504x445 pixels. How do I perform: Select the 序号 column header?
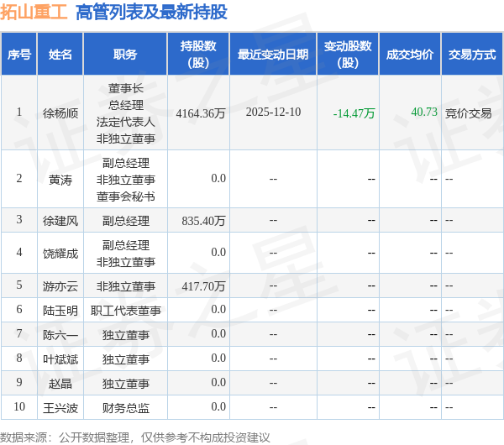pyautogui.click(x=19, y=54)
